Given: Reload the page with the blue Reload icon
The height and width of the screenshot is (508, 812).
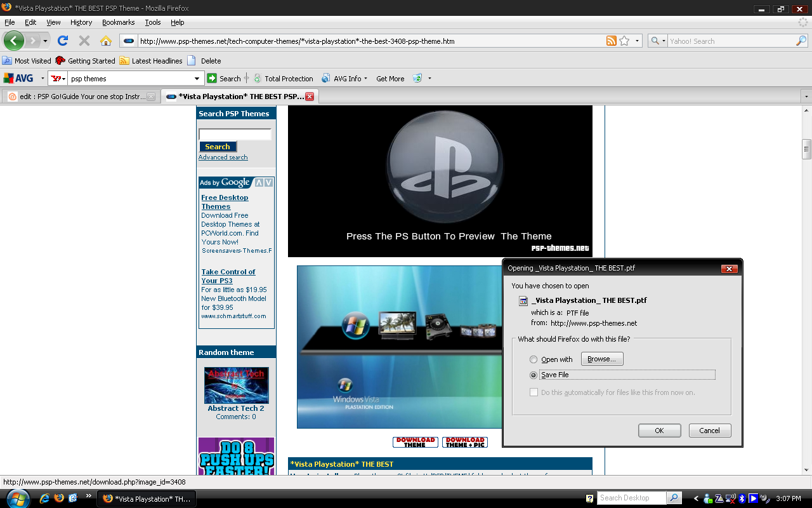Looking at the screenshot, I should click(62, 41).
